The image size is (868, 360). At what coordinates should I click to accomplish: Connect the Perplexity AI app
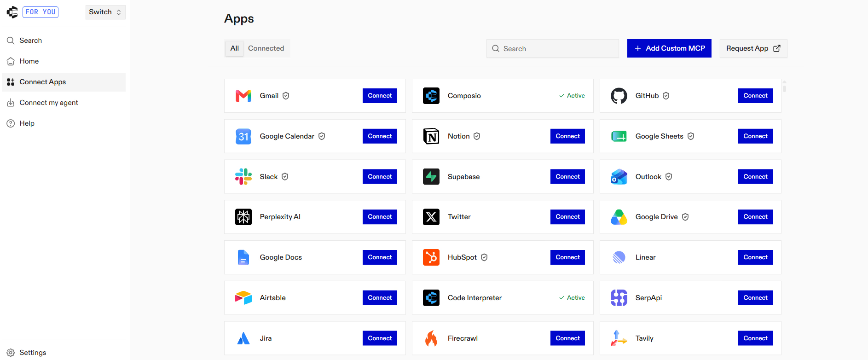pyautogui.click(x=380, y=217)
